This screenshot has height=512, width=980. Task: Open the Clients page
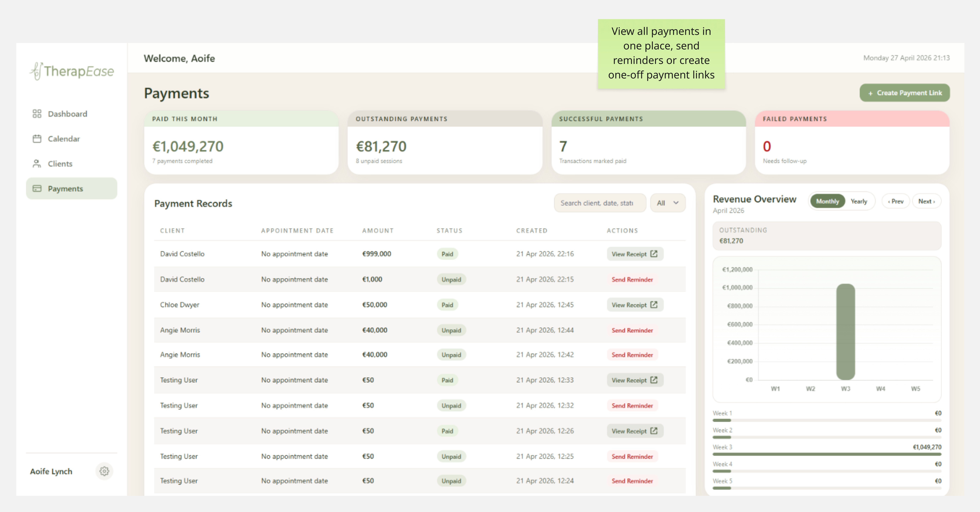tap(72, 164)
